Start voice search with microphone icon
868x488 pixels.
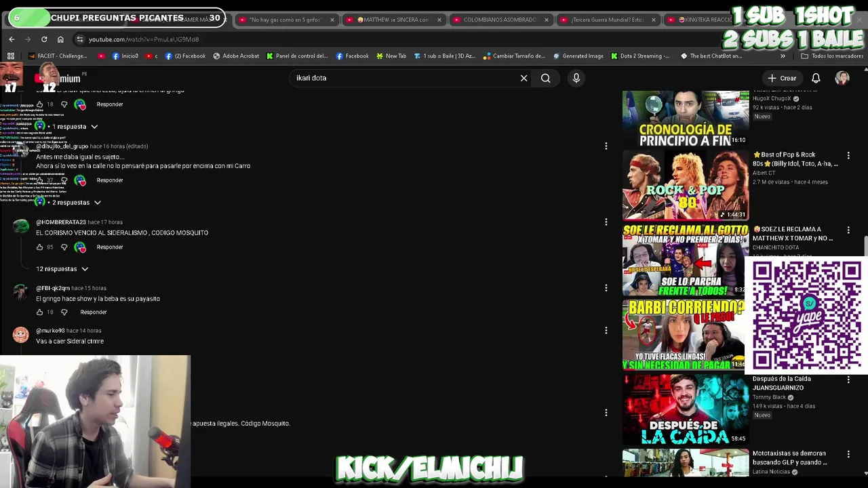pyautogui.click(x=576, y=78)
